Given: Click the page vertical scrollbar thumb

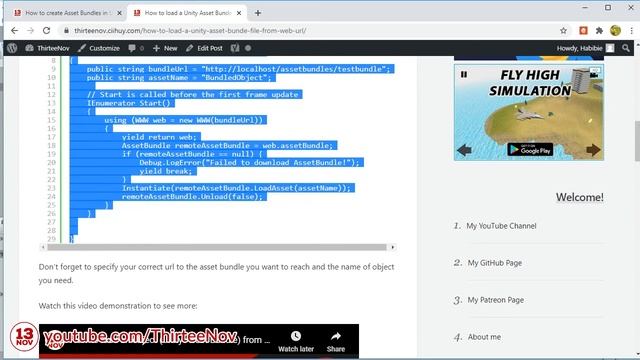Looking at the screenshot, I should tap(637, 141).
